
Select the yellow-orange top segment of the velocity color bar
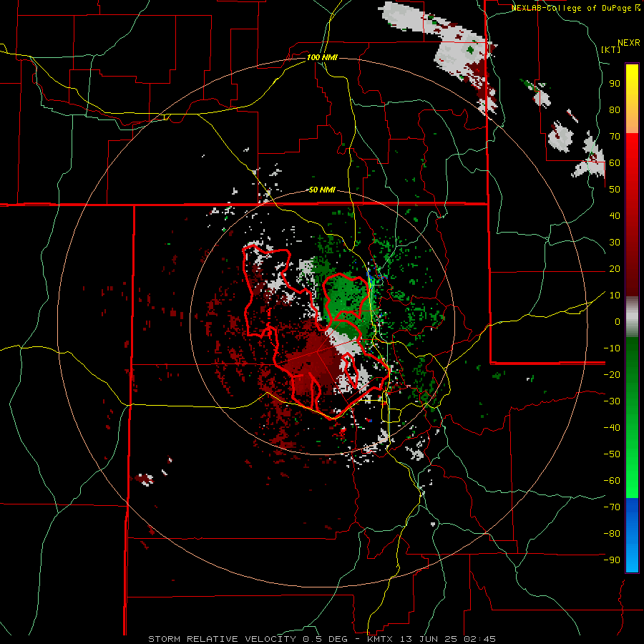coord(632,98)
